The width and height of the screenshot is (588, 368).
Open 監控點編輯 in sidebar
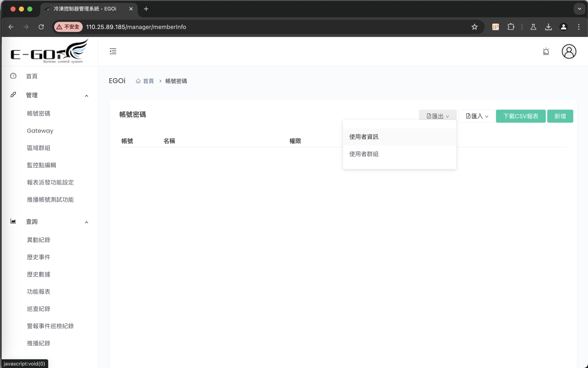click(x=42, y=165)
